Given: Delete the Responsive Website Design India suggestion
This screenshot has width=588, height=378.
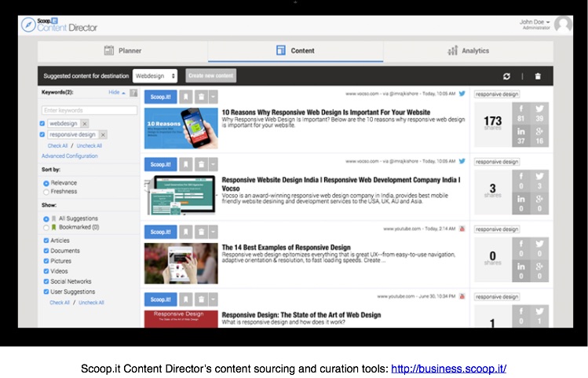Looking at the screenshot, I should pyautogui.click(x=201, y=164).
